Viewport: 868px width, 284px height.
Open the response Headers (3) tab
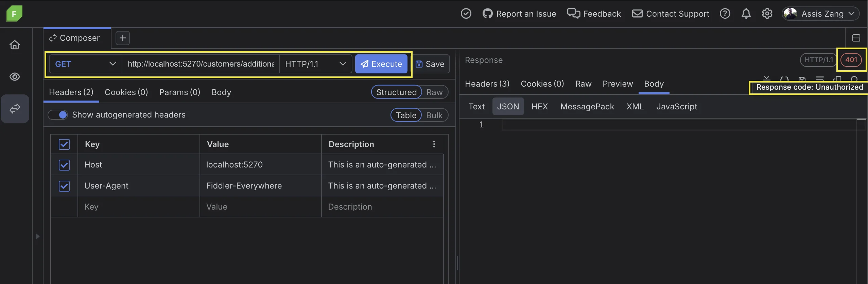click(487, 84)
